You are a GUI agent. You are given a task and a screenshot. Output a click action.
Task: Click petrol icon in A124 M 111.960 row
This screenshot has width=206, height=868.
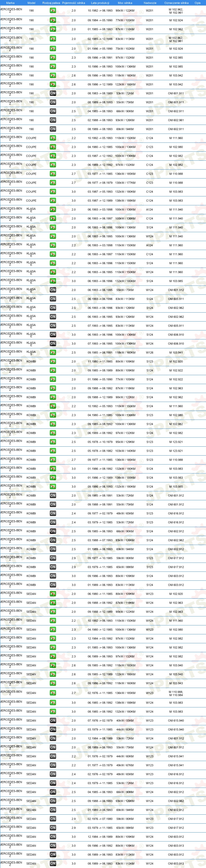pyautogui.click(x=53, y=245)
